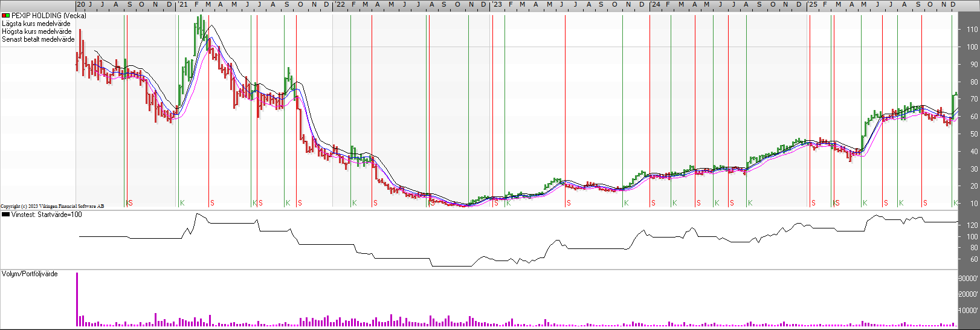The height and width of the screenshot is (330, 980).
Task: Select the 120 label on Vinstest axis
Action: 972,225
